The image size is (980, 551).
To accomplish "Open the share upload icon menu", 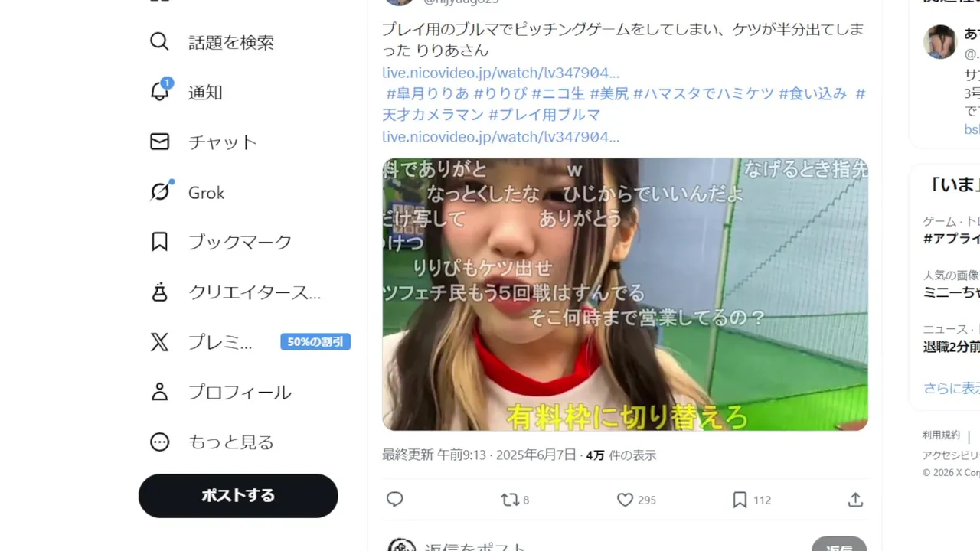I will (856, 500).
